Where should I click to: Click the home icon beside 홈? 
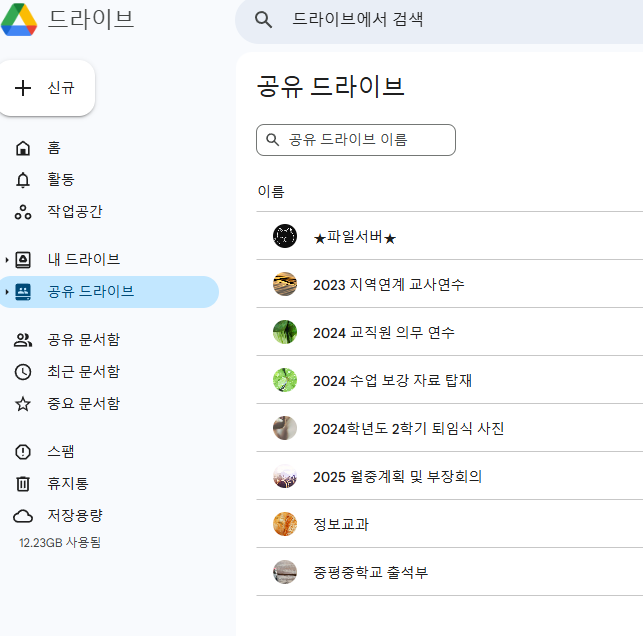click(23, 148)
